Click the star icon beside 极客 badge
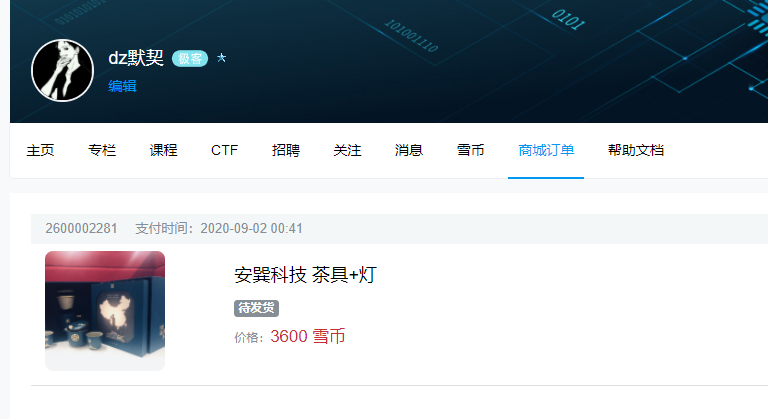Viewport: 768px width, 419px height. 221,58
